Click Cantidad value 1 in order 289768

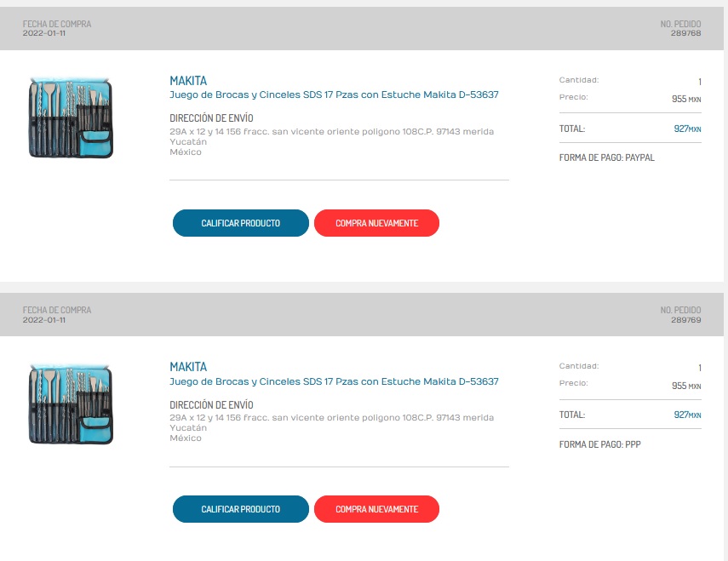click(x=700, y=82)
